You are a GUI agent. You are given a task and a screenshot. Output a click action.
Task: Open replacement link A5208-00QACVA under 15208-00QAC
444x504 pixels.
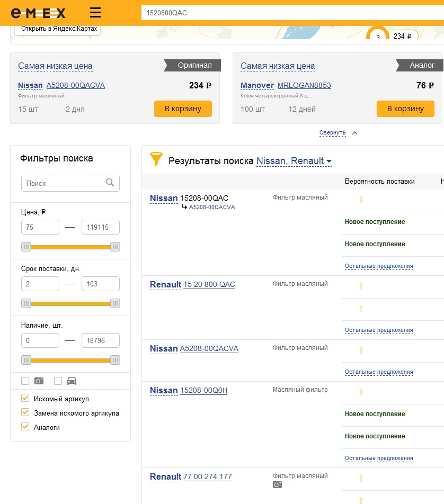212,207
